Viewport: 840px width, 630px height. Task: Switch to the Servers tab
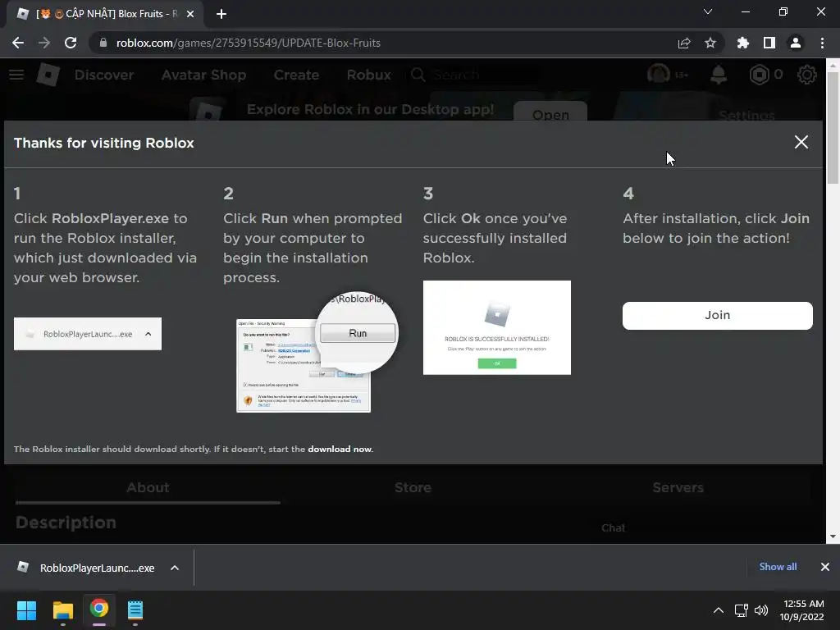678,487
